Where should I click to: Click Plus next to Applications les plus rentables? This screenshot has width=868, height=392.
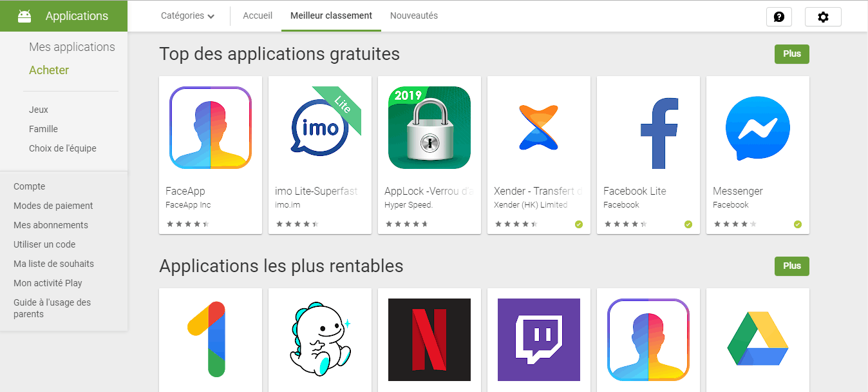(x=792, y=266)
